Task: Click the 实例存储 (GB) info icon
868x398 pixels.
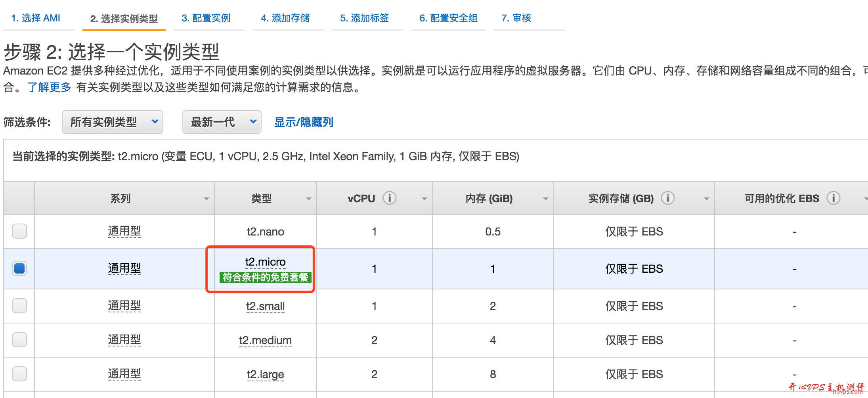Action: coord(668,198)
